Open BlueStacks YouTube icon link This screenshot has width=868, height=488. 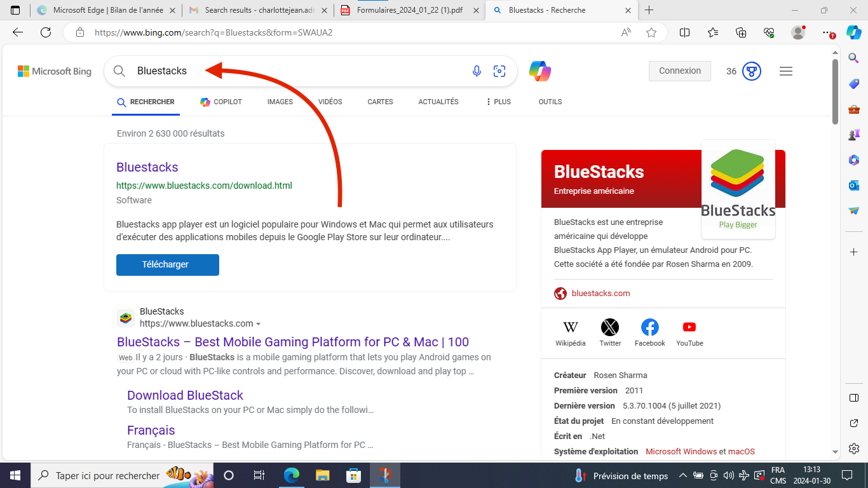click(x=689, y=328)
